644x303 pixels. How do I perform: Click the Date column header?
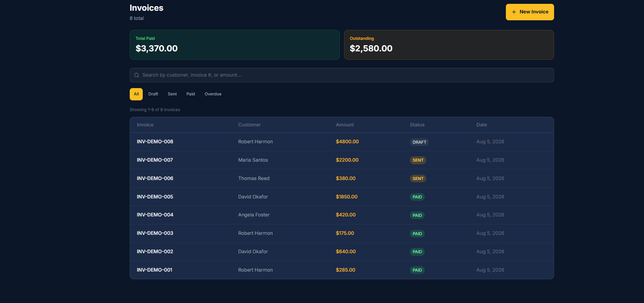[481, 125]
